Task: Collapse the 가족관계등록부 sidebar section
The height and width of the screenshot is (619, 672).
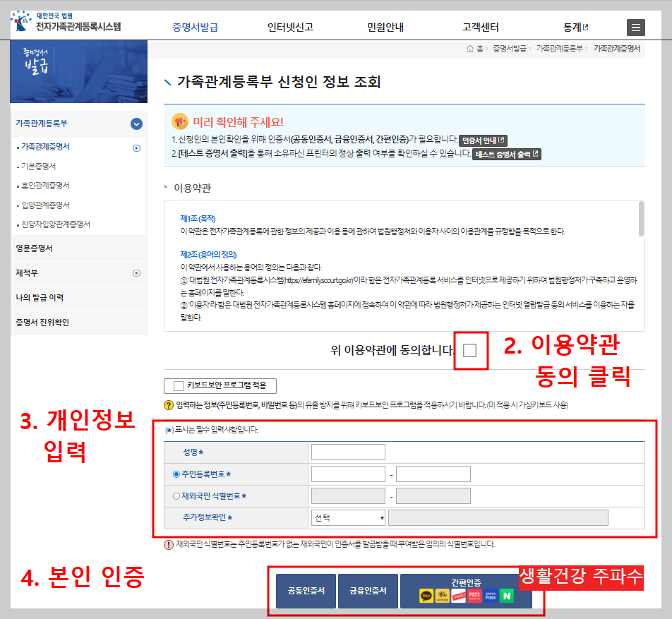Action: (135, 122)
